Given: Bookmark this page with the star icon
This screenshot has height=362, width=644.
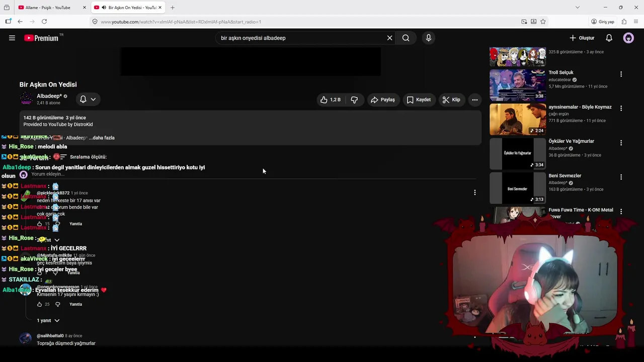Looking at the screenshot, I should coord(543,22).
